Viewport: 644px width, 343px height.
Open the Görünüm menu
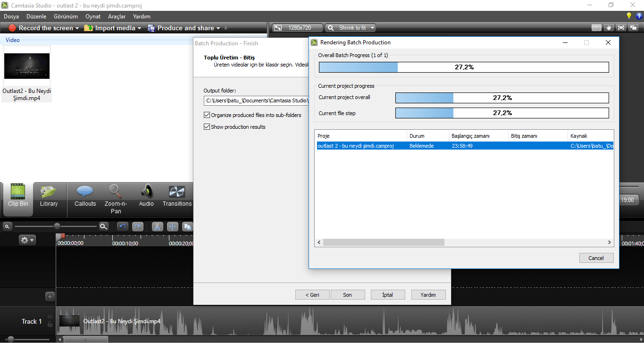click(x=66, y=16)
